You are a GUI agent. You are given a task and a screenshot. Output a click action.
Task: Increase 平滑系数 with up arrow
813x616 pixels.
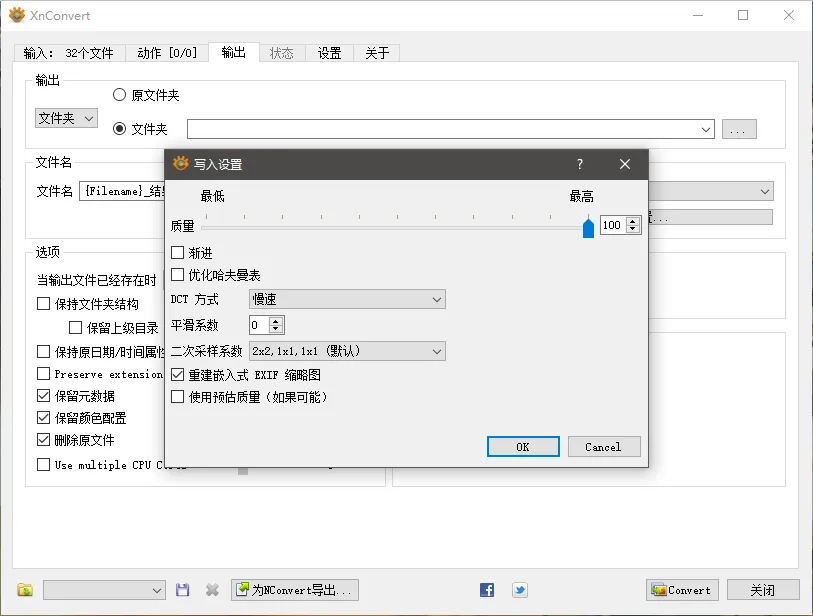tap(276, 321)
